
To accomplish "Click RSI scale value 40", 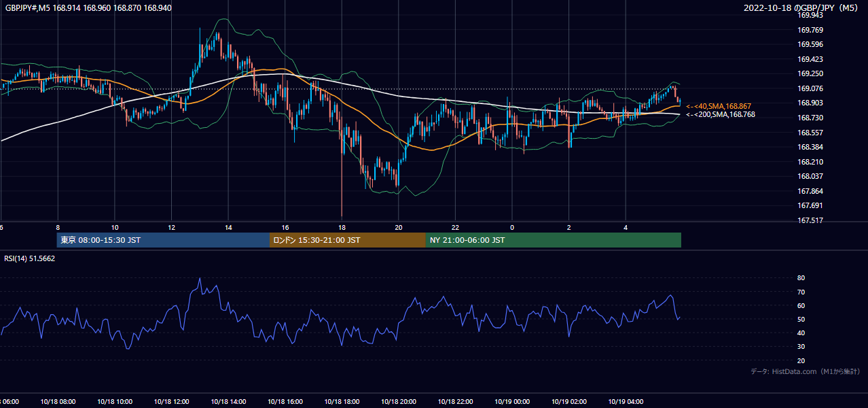I will click(x=801, y=333).
